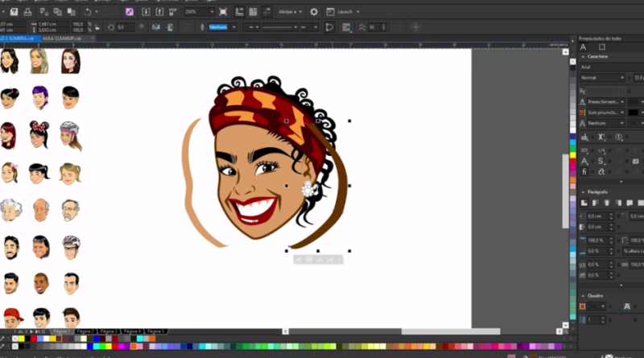Open the Sem preenchimento background dropdown
Screen dimensions: 644x358
click(x=606, y=113)
